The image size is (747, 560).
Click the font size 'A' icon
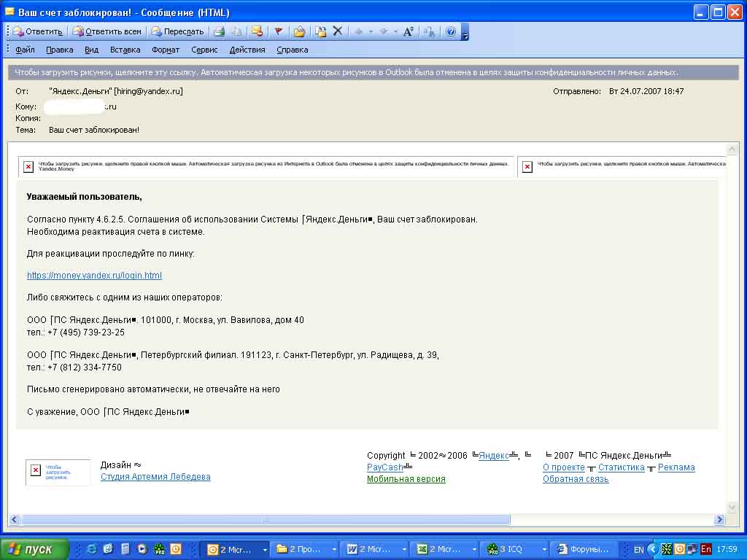pos(408,31)
